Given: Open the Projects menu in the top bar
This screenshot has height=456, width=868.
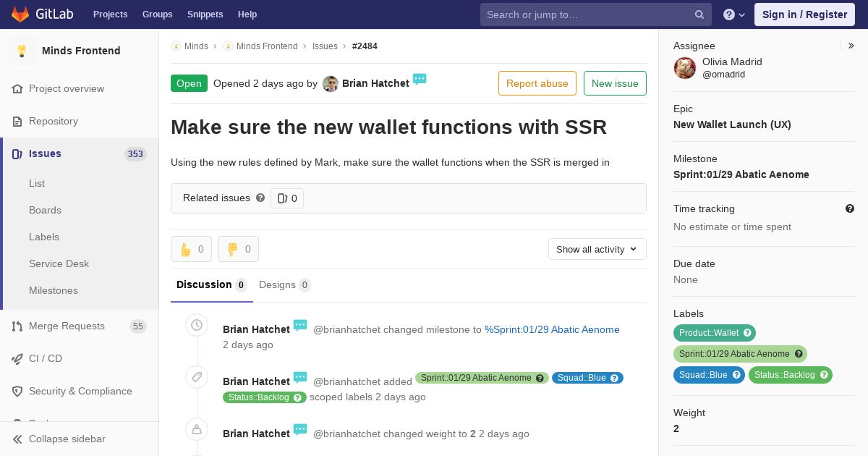Looking at the screenshot, I should pyautogui.click(x=110, y=14).
